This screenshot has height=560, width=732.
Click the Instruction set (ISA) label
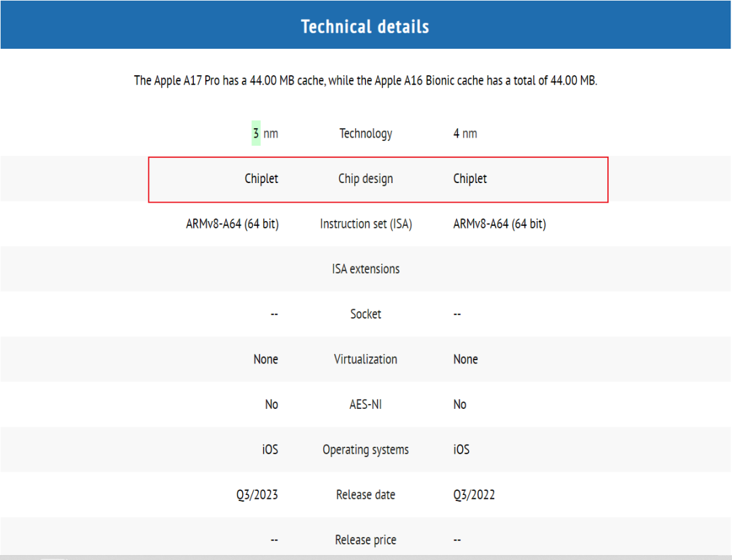tap(366, 224)
